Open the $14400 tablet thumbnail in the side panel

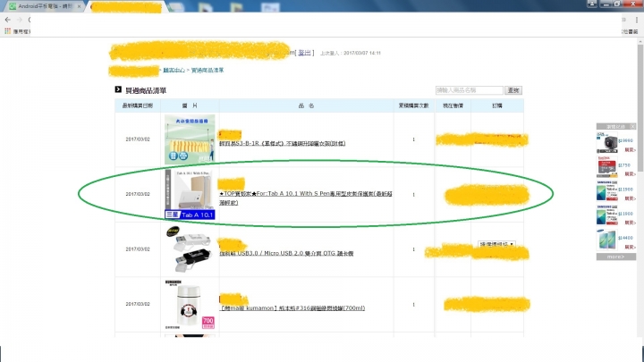tap(607, 240)
